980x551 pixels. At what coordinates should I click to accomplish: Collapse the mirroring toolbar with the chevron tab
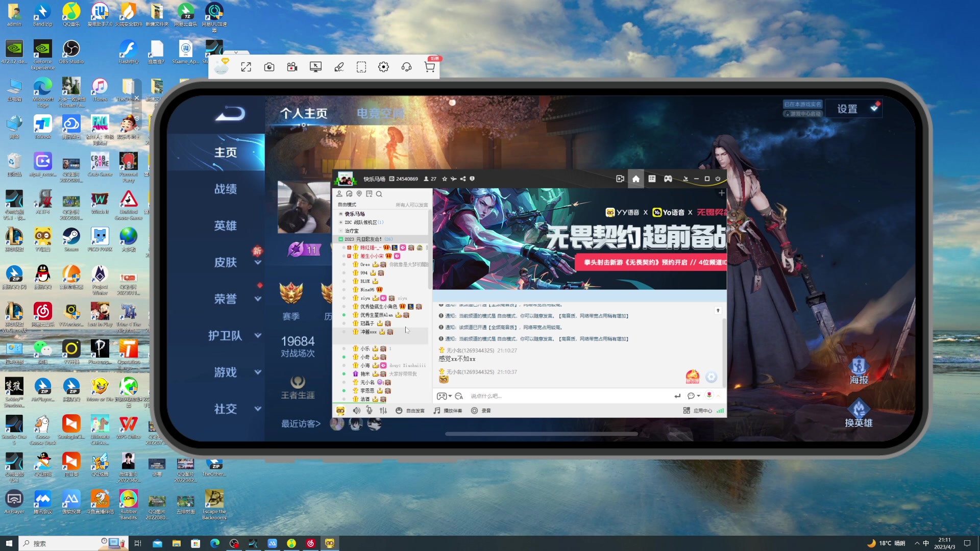tap(236, 52)
